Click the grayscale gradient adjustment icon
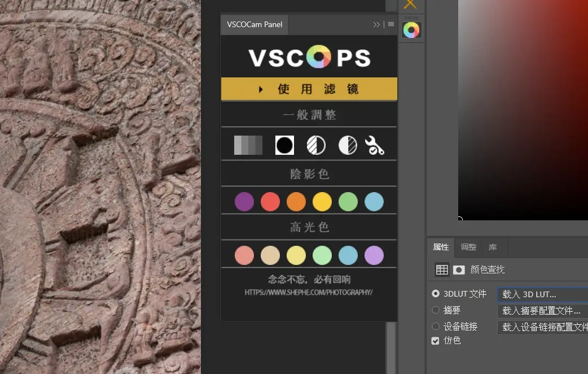Image resolution: width=588 pixels, height=374 pixels. click(248, 145)
